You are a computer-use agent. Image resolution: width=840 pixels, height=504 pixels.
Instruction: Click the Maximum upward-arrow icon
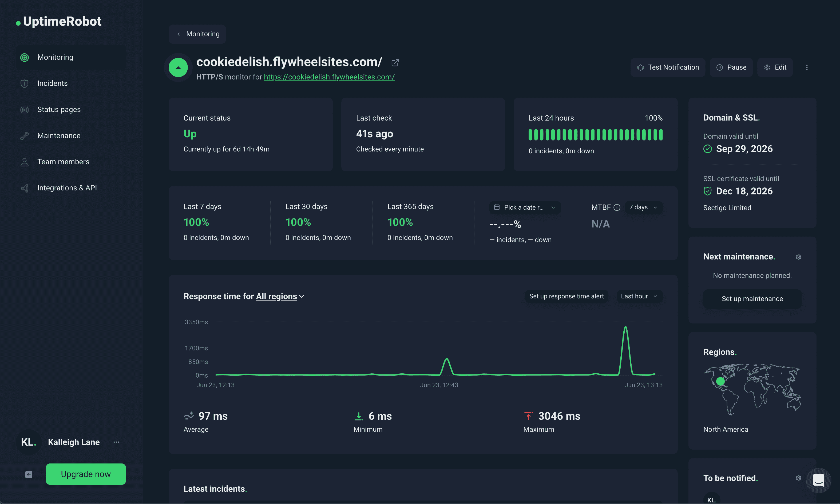pos(528,416)
